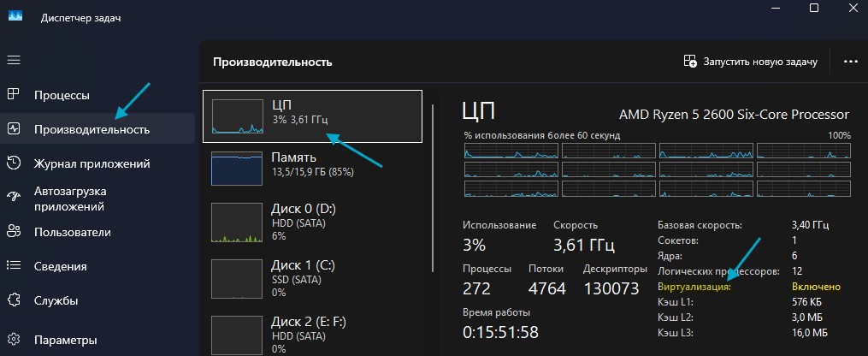868x356 pixels.
Task: Open the hamburger navigation menu
Action: (x=14, y=60)
